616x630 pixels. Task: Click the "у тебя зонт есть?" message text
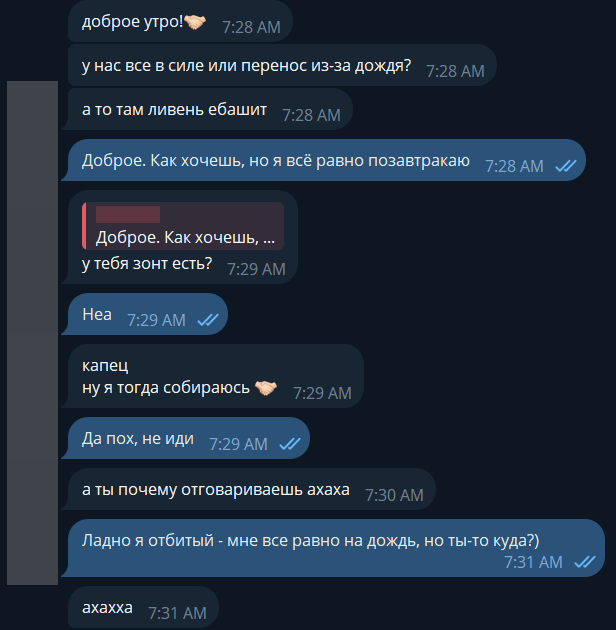[x=147, y=264]
